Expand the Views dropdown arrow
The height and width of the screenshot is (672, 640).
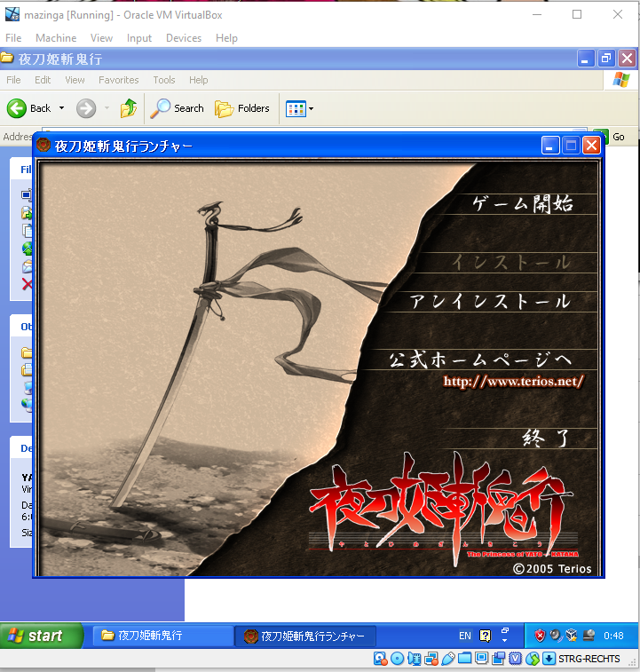tap(312, 109)
